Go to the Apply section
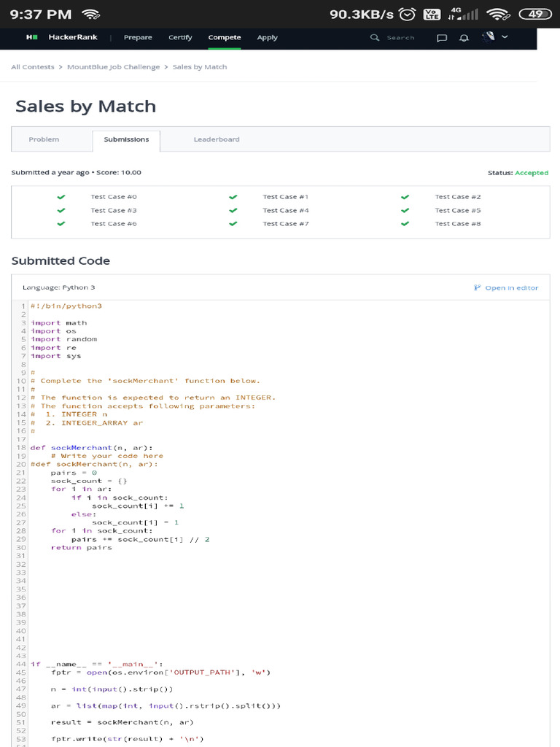This screenshot has height=747, width=560. [x=267, y=37]
